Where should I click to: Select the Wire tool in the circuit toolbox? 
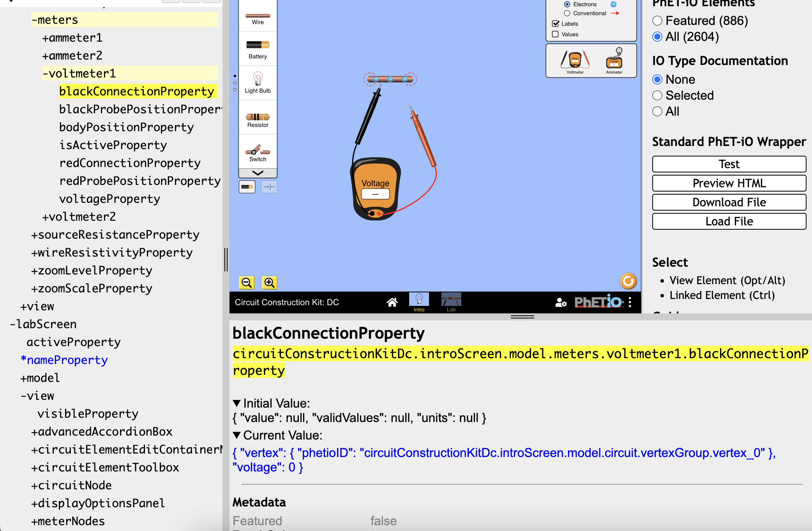coord(257,15)
